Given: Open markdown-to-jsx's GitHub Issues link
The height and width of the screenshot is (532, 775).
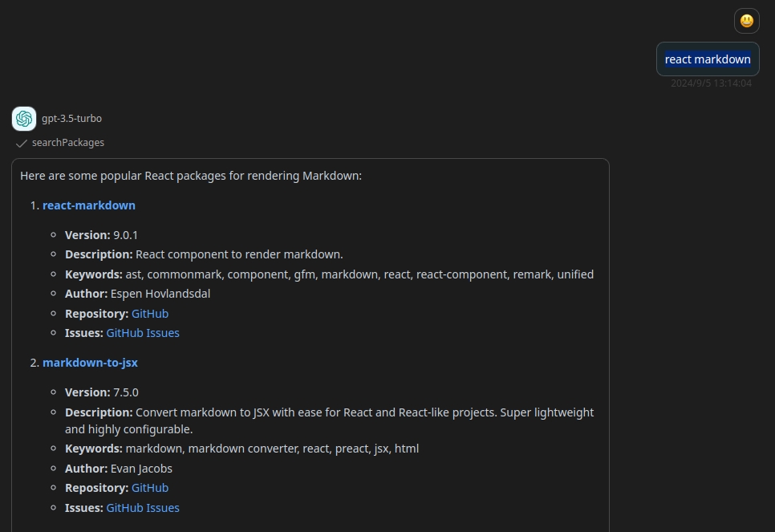Looking at the screenshot, I should point(143,508).
